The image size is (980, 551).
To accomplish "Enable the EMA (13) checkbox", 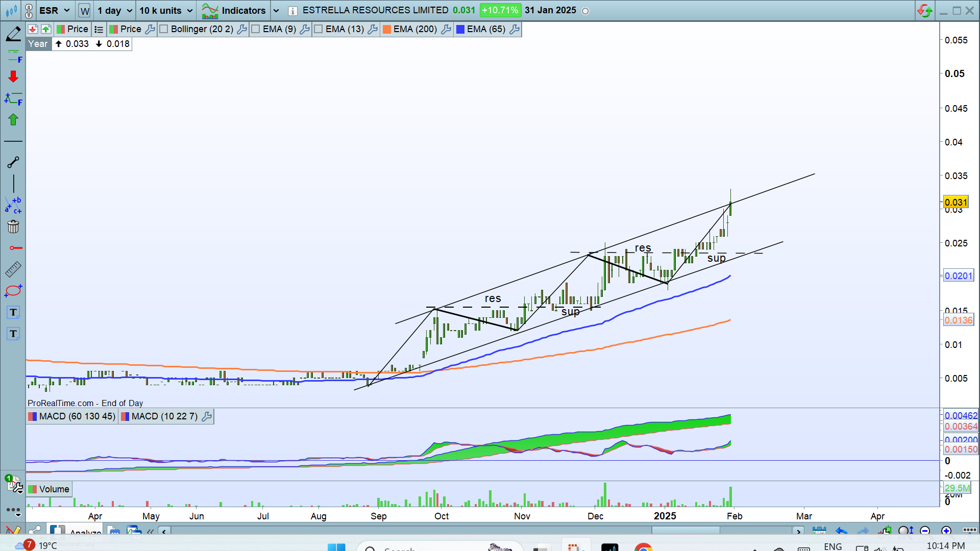I will tap(318, 29).
